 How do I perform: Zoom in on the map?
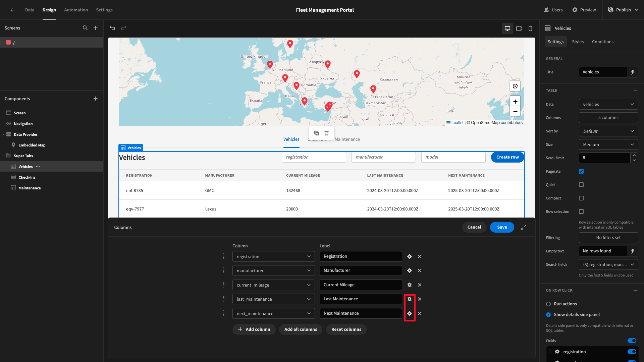[x=515, y=102]
